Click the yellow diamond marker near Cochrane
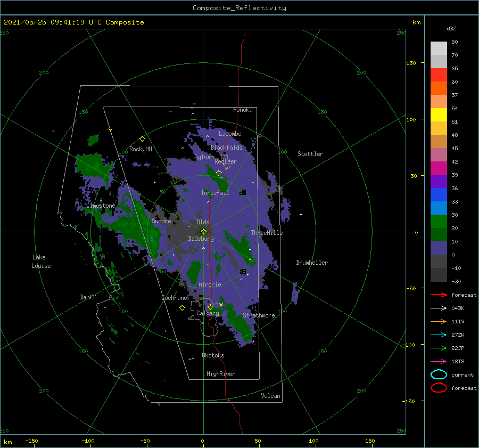 tap(183, 308)
